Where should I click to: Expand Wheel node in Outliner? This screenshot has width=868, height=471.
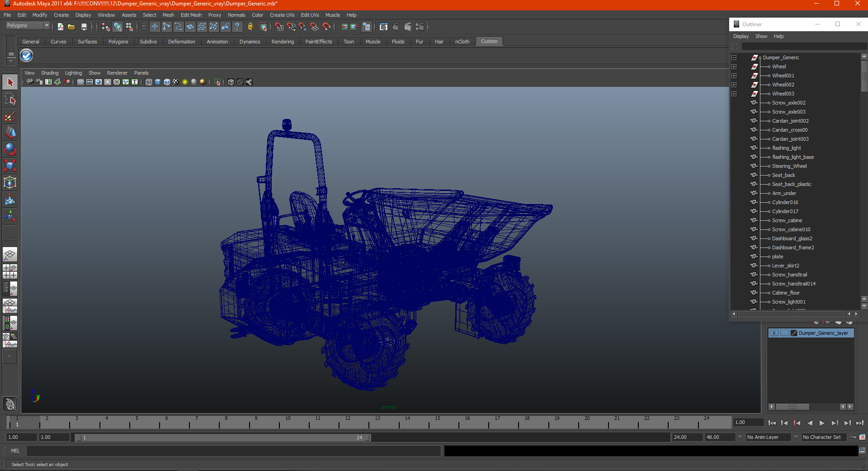(x=734, y=67)
